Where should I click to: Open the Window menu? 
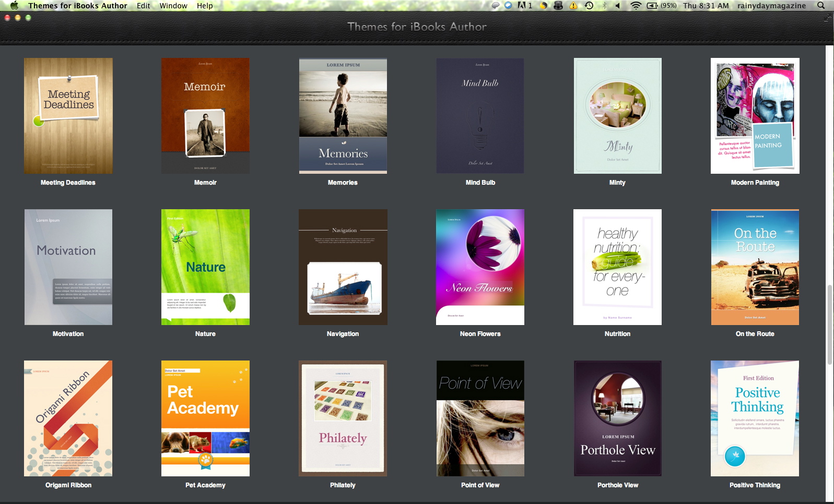tap(173, 6)
